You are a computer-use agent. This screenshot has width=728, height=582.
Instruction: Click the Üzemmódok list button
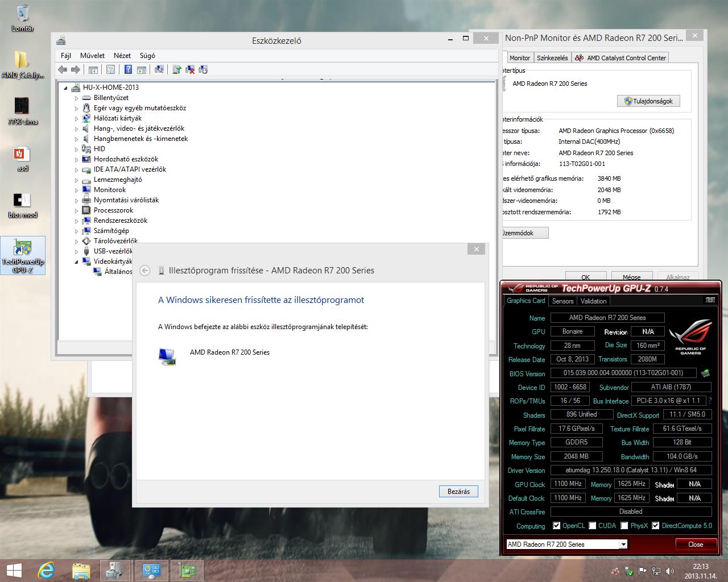click(x=525, y=233)
